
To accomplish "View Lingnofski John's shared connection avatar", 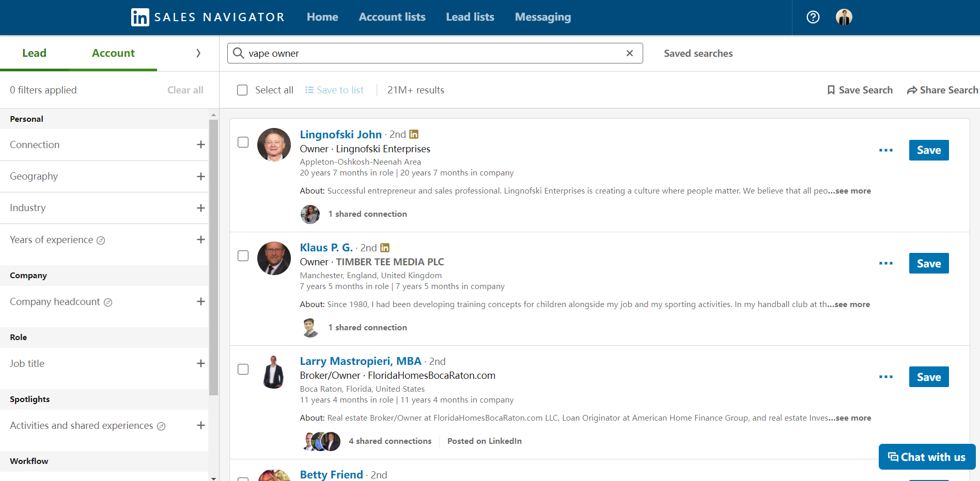I will tap(310, 214).
